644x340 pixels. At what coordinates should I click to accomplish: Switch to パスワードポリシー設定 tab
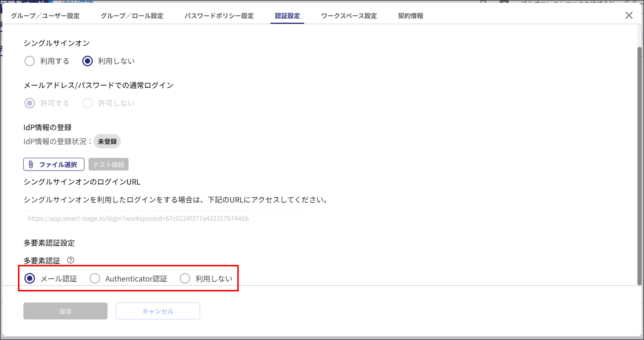tap(219, 16)
